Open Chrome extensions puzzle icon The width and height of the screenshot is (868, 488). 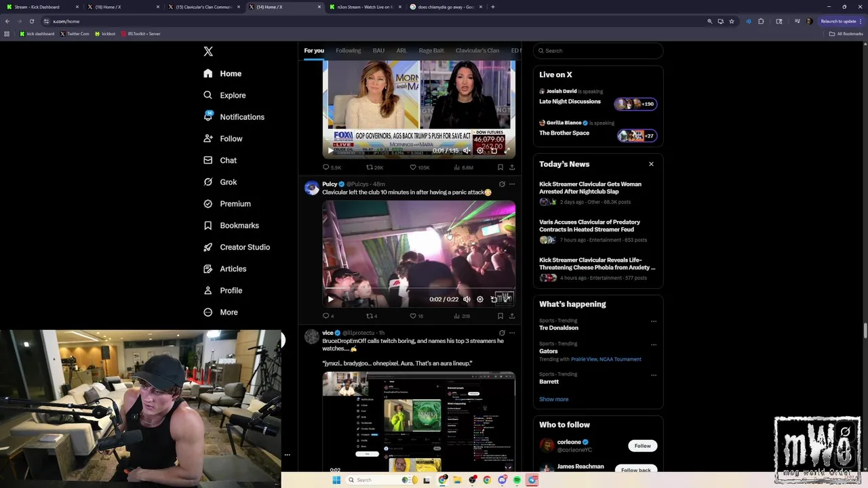761,21
